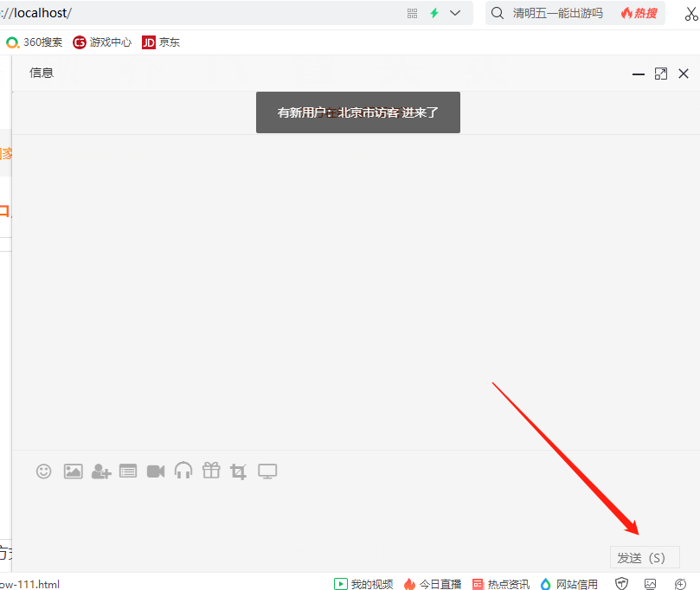700x590 pixels.
Task: Click the gift box icon
Action: (211, 471)
